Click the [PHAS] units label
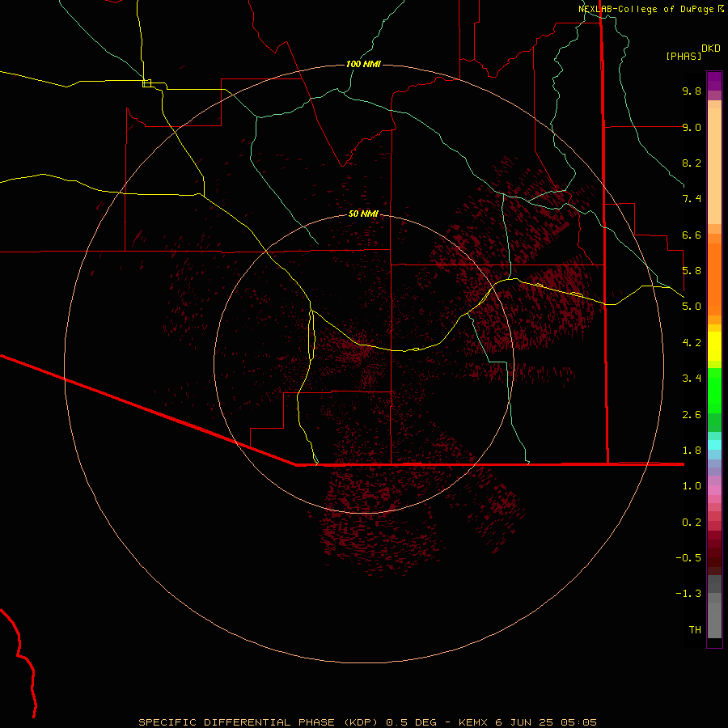Screen dimensions: 728x728 pos(684,56)
